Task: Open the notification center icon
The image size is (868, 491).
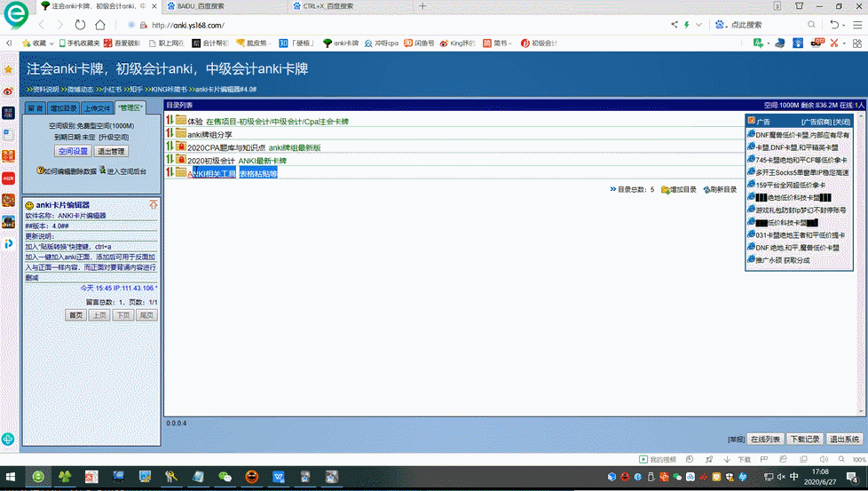Action: point(853,477)
